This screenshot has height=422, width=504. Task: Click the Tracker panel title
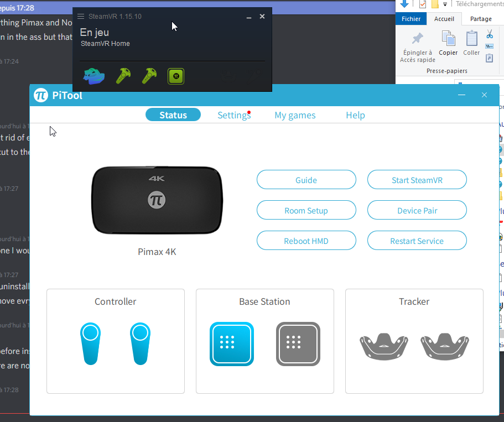[414, 301]
